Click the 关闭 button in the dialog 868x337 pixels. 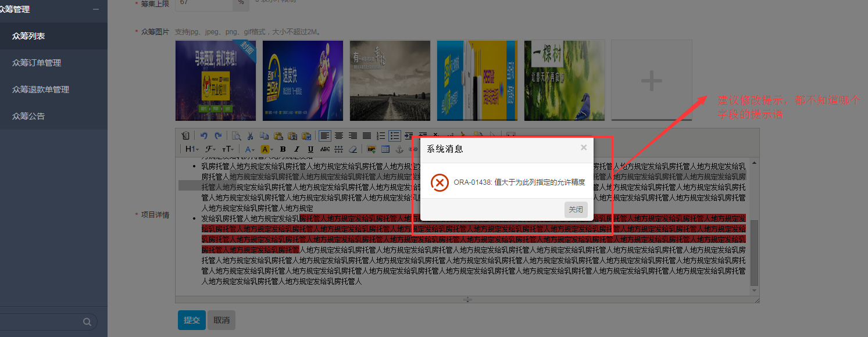pyautogui.click(x=576, y=209)
